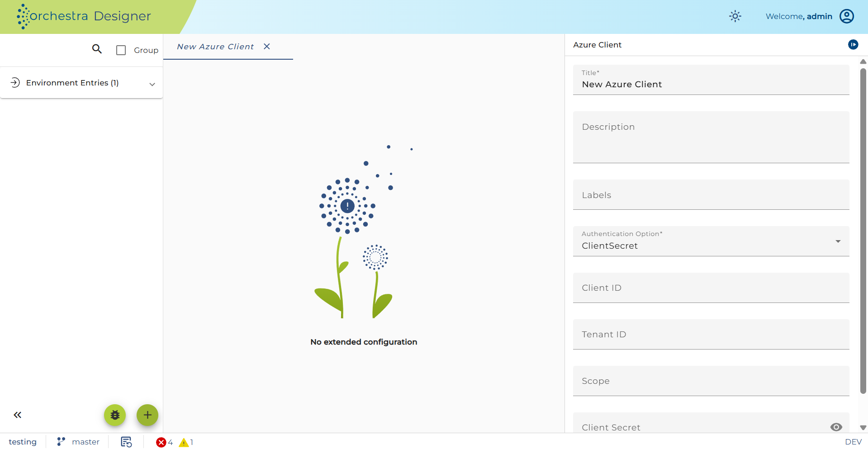The width and height of the screenshot is (868, 449).
Task: Click the green plus add button
Action: [x=147, y=415]
